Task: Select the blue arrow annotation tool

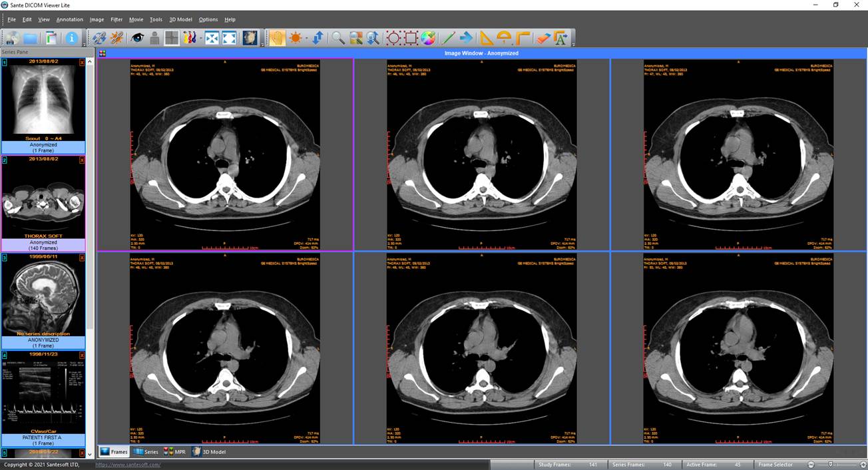Action: click(466, 38)
